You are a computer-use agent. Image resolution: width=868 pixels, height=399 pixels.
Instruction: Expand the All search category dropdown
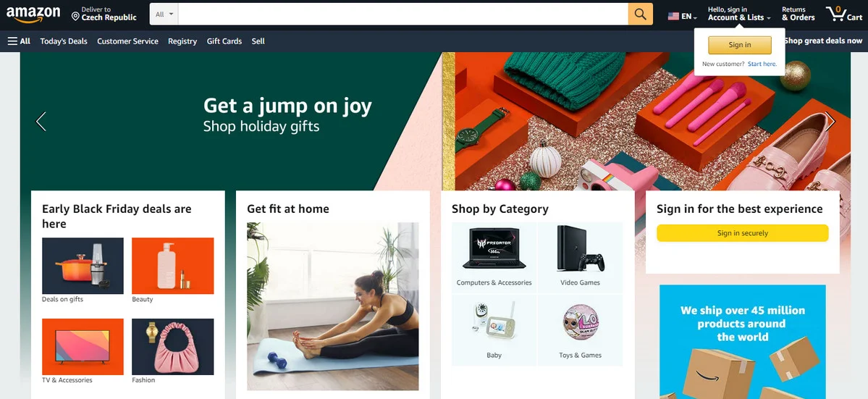164,14
